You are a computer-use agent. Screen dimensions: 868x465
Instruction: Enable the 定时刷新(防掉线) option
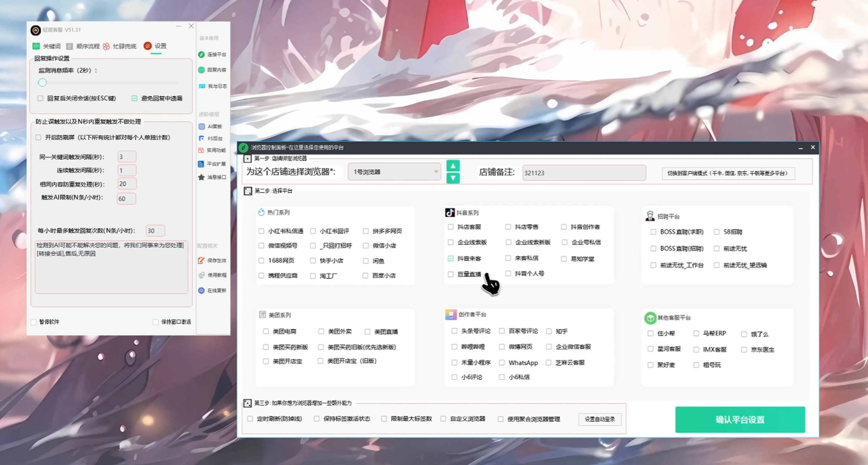pos(250,419)
